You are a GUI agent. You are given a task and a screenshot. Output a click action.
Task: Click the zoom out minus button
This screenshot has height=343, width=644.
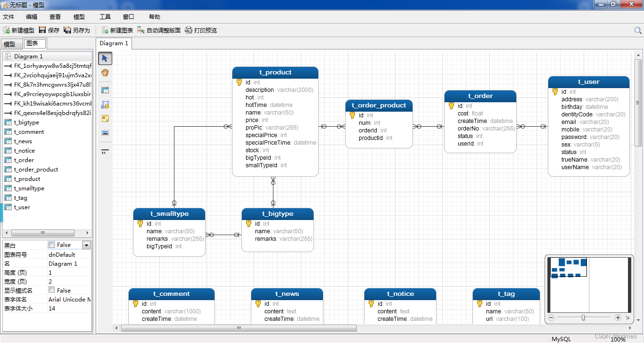551,318
